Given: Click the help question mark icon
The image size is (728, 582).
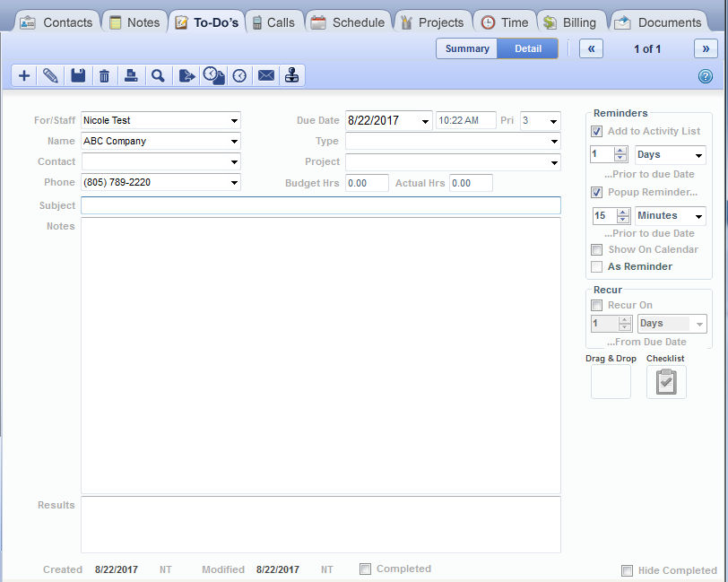Looking at the screenshot, I should pos(707,75).
